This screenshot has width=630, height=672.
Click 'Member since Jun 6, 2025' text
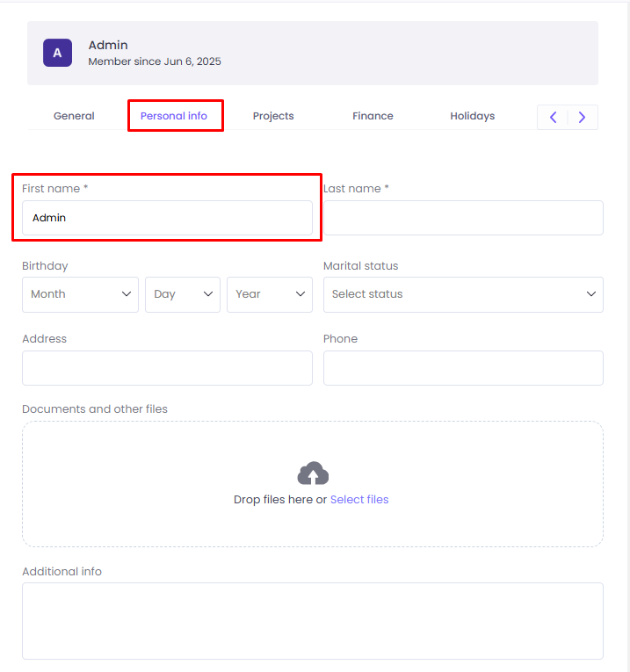pos(155,61)
